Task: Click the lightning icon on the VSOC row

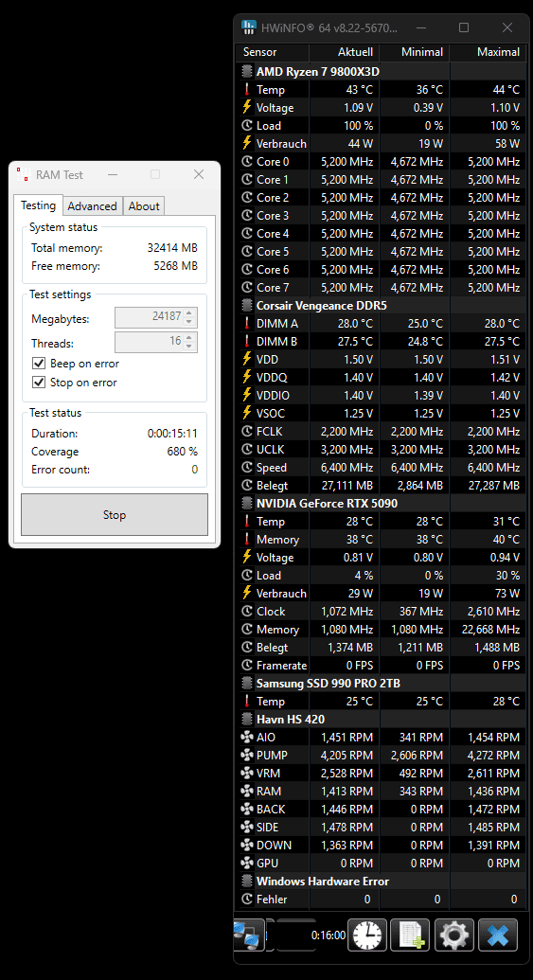Action: pos(247,413)
